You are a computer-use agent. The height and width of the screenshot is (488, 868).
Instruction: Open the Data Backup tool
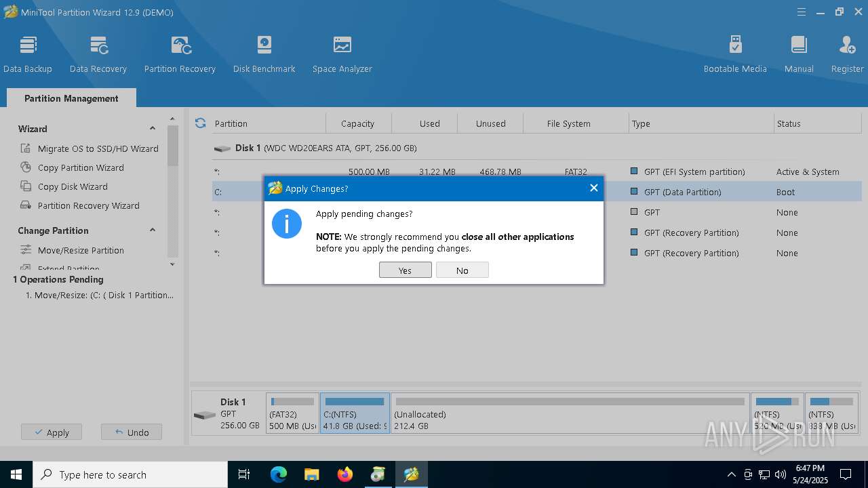28,54
